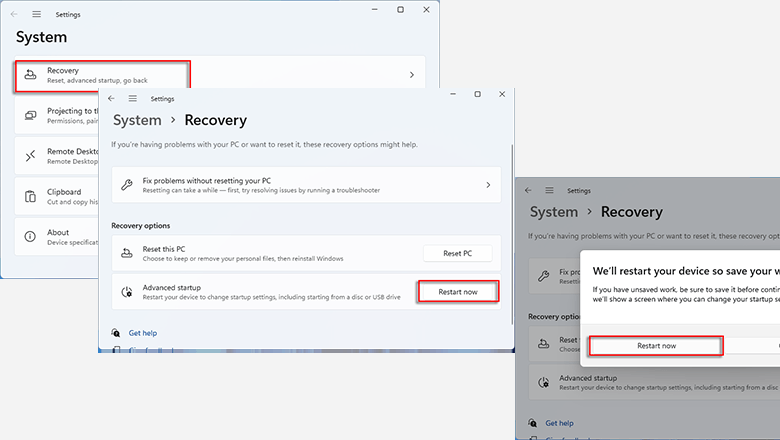Click the Clipboard icon in System list
This screenshot has width=780, height=440.
(30, 195)
